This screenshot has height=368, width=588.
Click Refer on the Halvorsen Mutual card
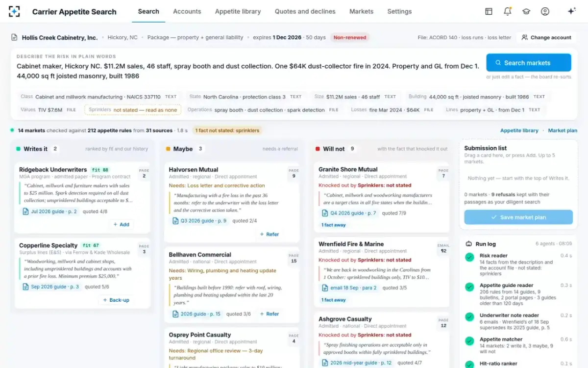click(269, 234)
